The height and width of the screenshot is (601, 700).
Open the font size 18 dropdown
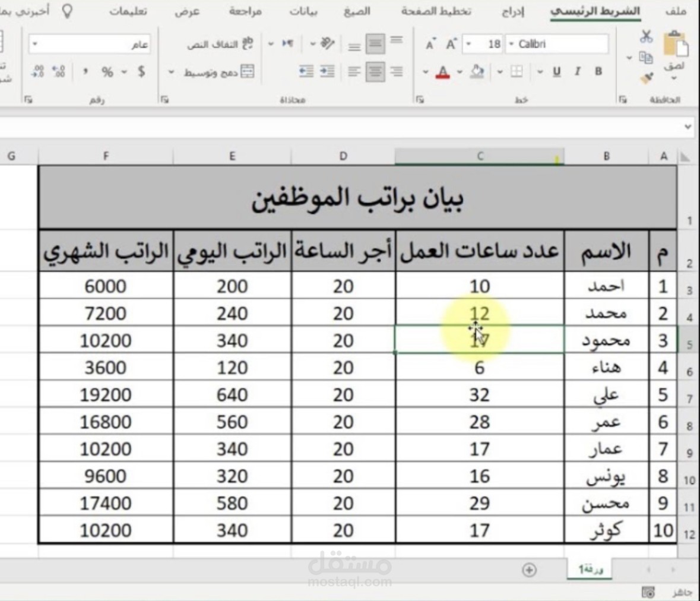coord(469,44)
